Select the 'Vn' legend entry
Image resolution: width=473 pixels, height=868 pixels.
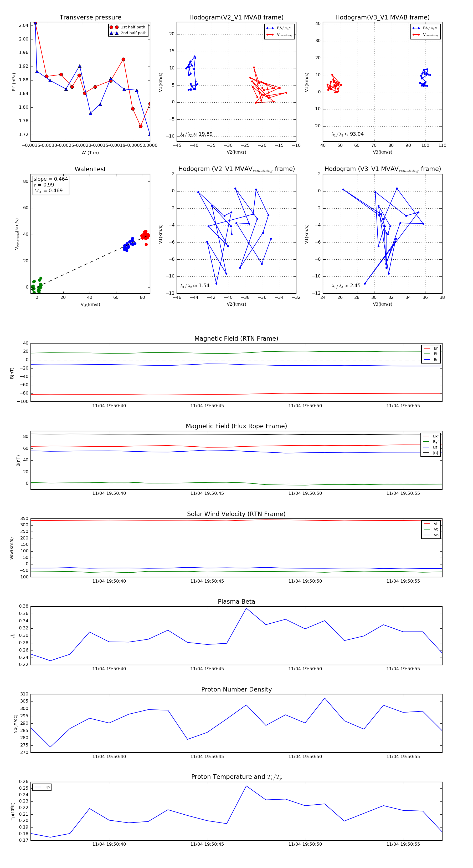pyautogui.click(x=431, y=535)
